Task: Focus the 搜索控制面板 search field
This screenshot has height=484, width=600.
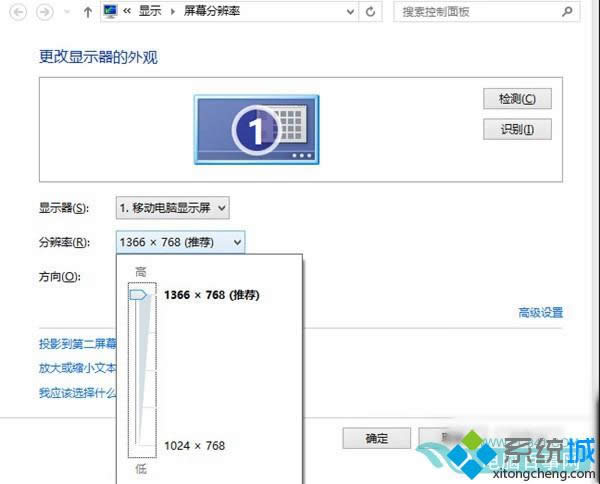Action: tap(486, 12)
